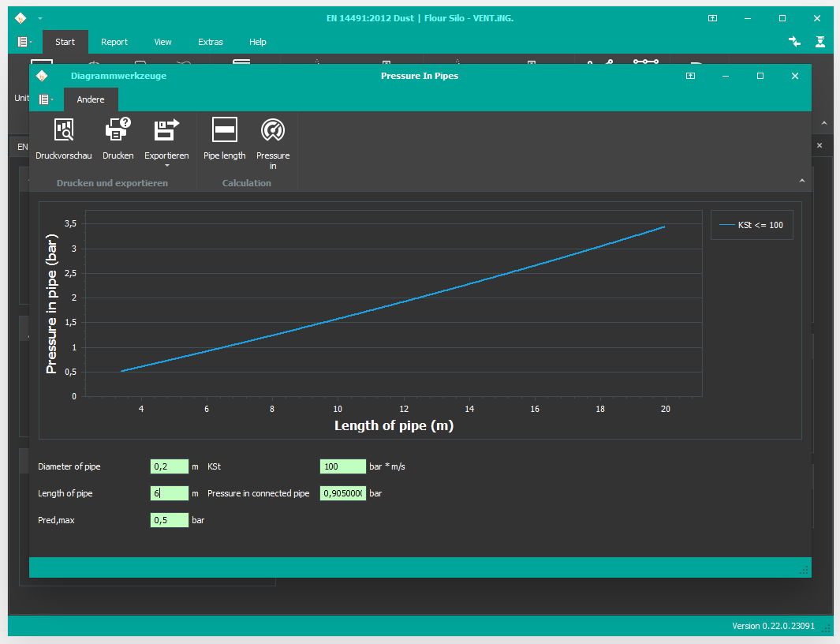The width and height of the screenshot is (840, 644).
Task: Click the user icon at top right
Action: pyautogui.click(x=820, y=42)
